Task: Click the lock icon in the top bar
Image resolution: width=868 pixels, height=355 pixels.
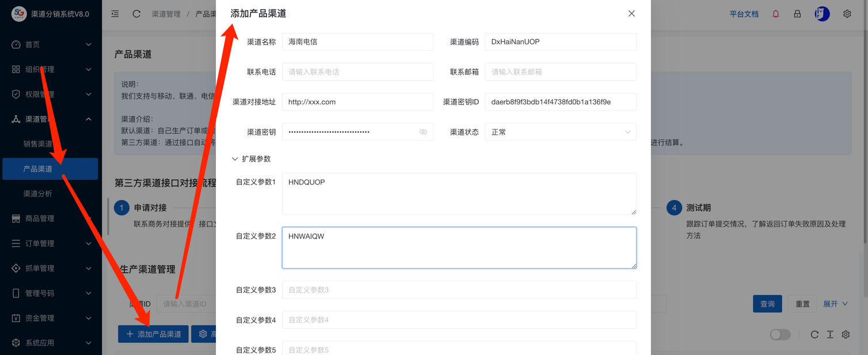Action: 797,13
